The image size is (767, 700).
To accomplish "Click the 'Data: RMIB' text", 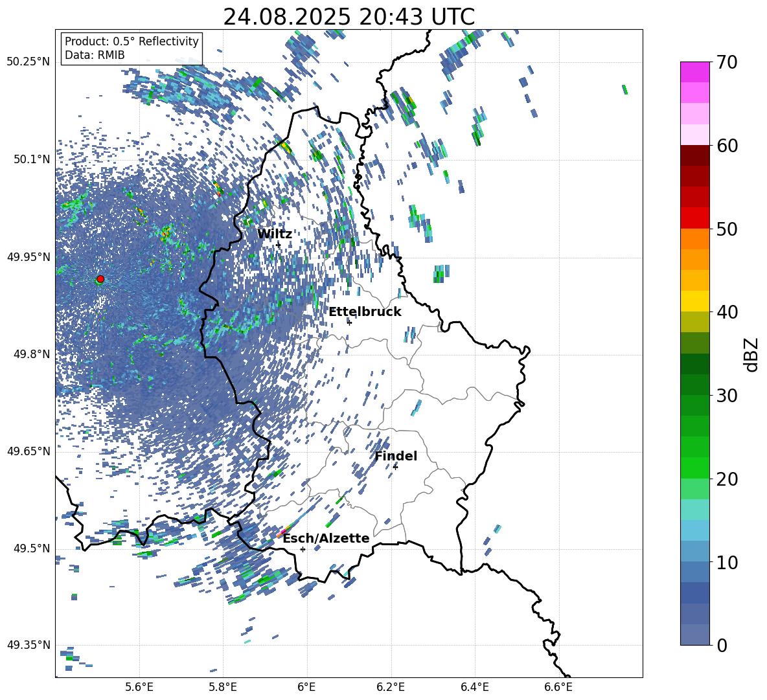I will pos(95,55).
